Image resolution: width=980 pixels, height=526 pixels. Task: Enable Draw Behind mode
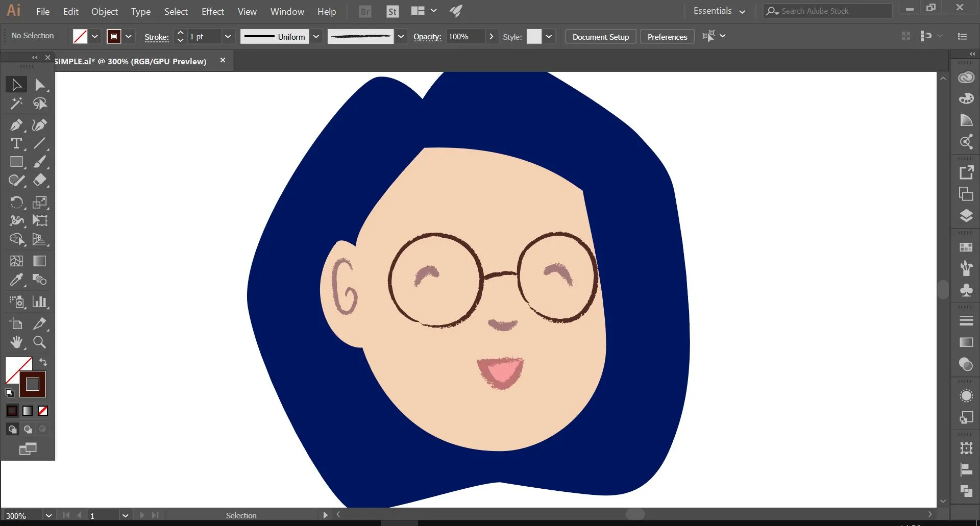tap(28, 430)
